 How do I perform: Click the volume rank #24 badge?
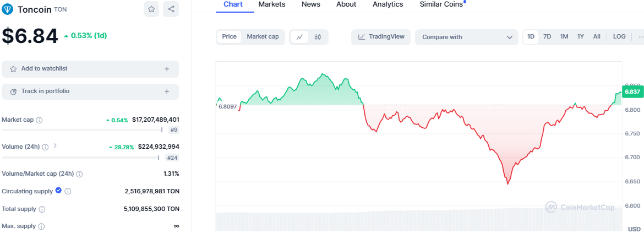coord(172,158)
